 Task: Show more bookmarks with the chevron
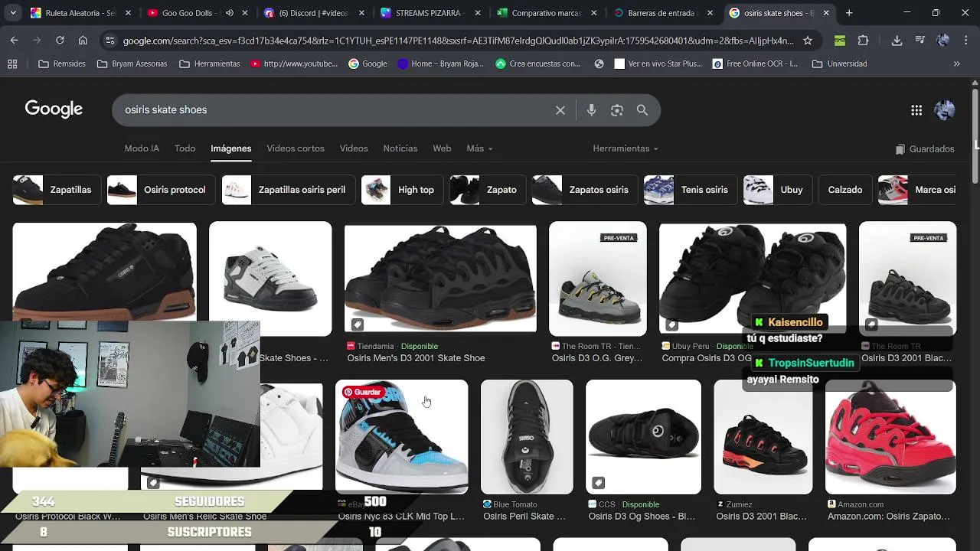tap(956, 64)
